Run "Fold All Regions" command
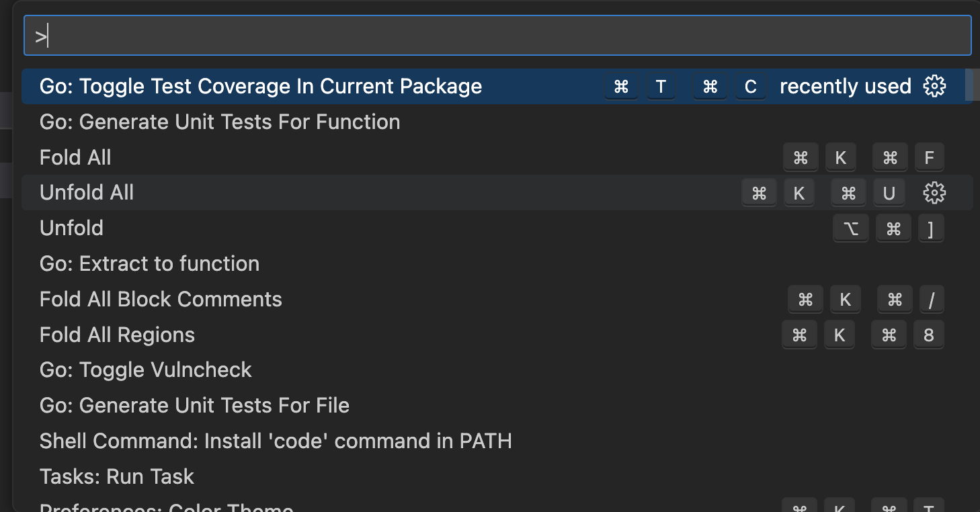 coord(117,335)
